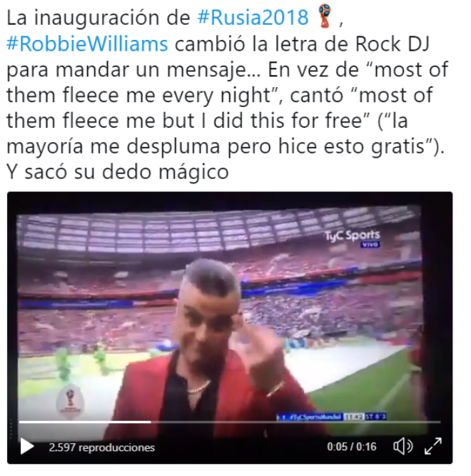
Task: Seek to the end of the video timeline
Action: click(x=439, y=422)
